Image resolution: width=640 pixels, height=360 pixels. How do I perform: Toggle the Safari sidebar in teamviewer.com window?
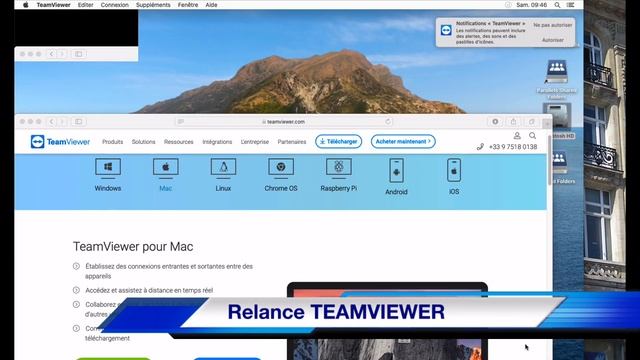click(x=79, y=121)
